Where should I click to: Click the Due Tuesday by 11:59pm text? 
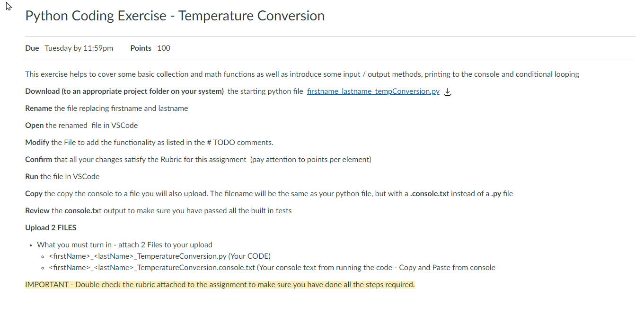tap(69, 48)
